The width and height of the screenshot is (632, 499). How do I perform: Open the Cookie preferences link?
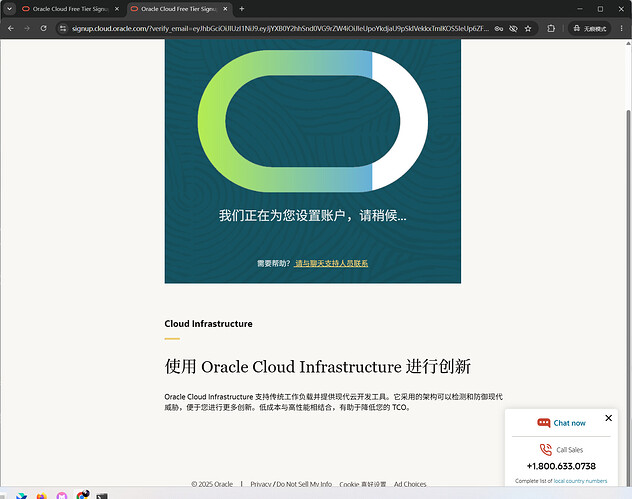[363, 484]
